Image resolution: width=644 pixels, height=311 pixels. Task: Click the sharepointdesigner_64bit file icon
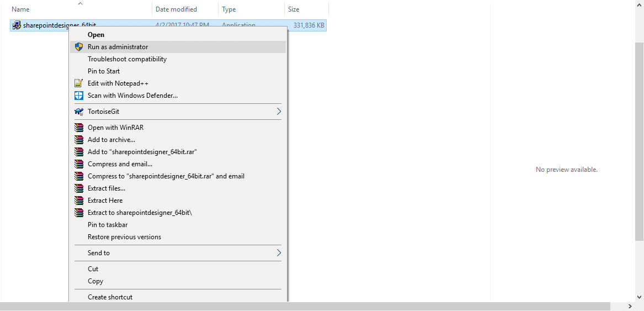pyautogui.click(x=17, y=25)
